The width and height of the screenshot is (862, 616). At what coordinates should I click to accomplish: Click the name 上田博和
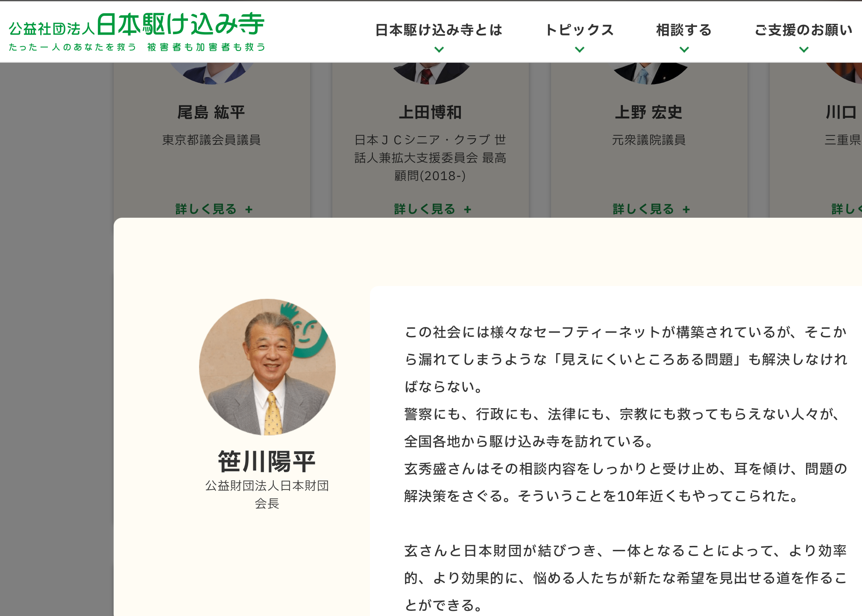click(430, 112)
